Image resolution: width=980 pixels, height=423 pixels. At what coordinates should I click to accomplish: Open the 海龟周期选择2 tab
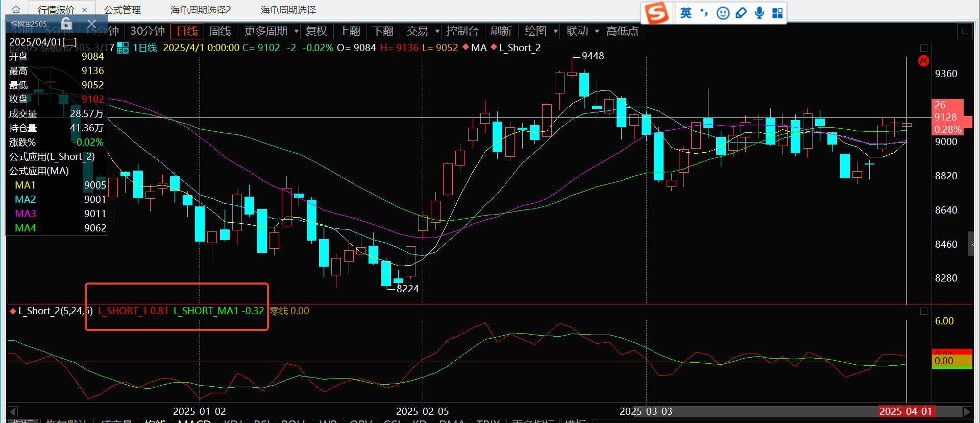click(201, 10)
